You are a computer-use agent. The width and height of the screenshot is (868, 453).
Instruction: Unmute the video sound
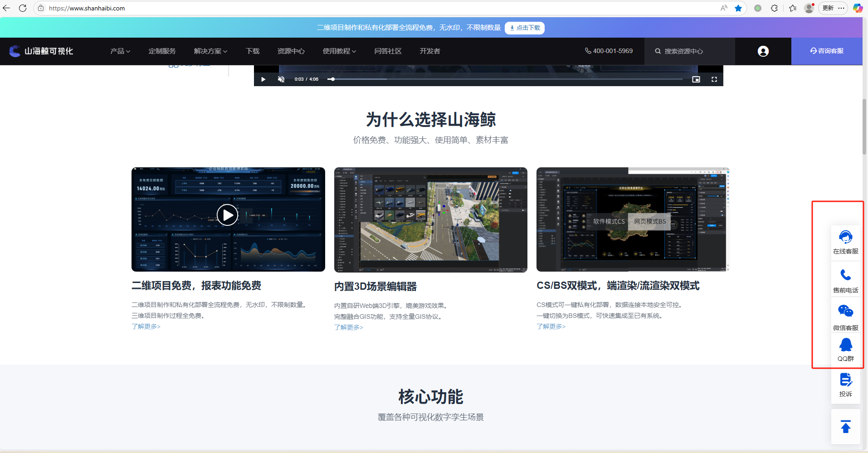(281, 79)
